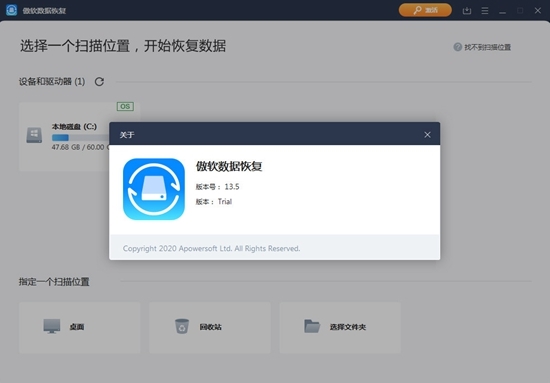
Task: Close the 关于 dialog
Action: tap(427, 135)
